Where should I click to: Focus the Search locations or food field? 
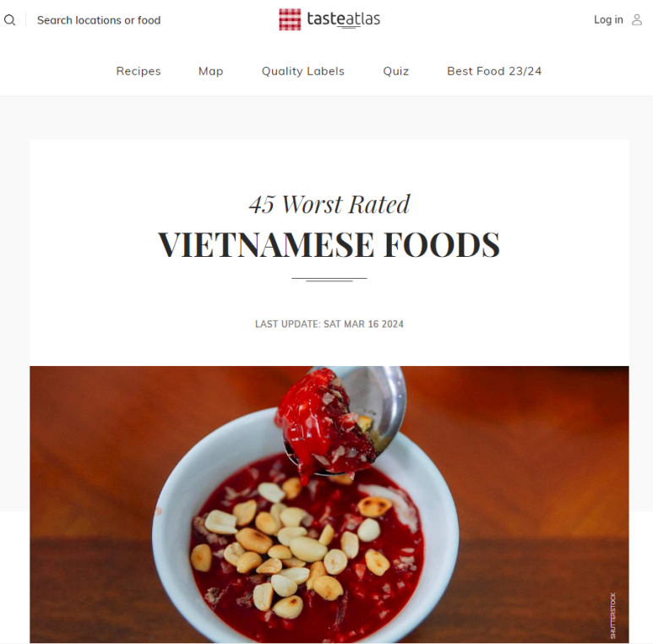tap(99, 20)
